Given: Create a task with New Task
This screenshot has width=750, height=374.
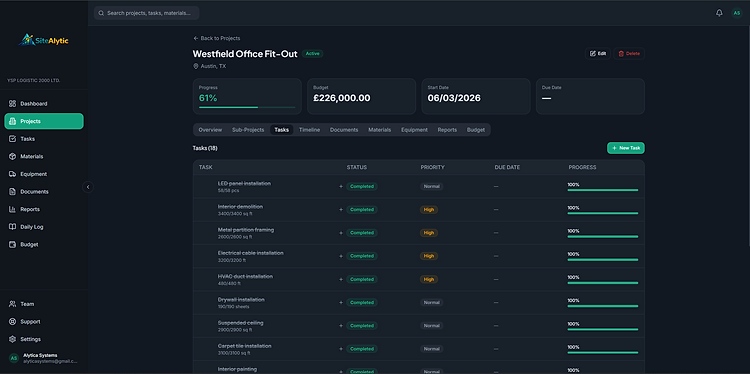Looking at the screenshot, I should 626,148.
